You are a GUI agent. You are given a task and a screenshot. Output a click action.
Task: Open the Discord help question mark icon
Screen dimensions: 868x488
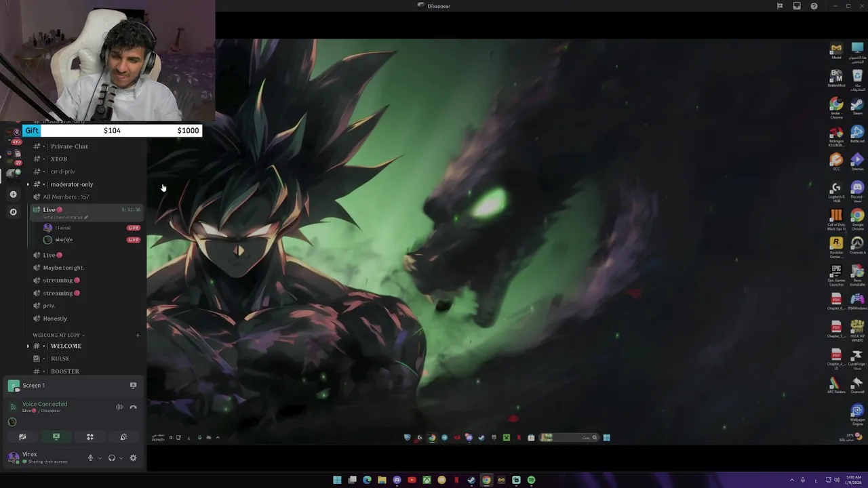(x=814, y=6)
